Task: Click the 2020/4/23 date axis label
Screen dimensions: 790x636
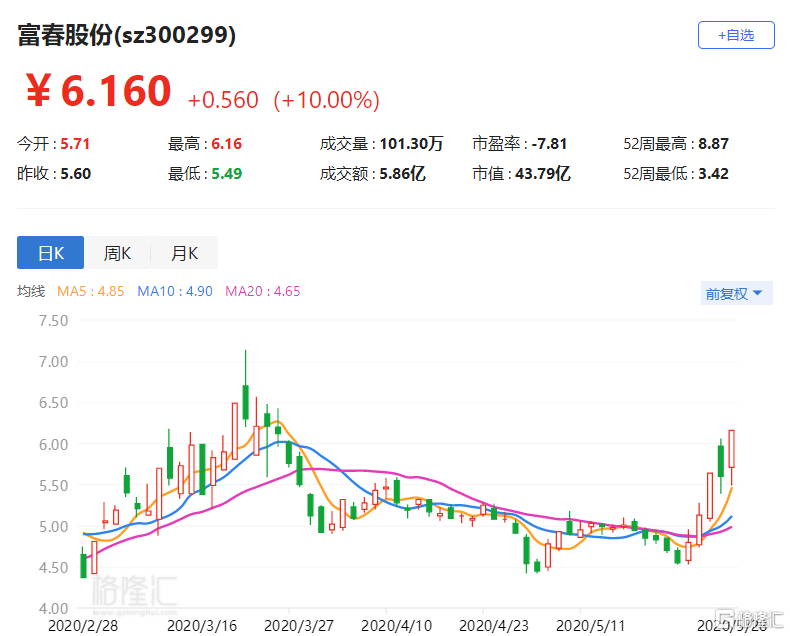Action: 494,625
